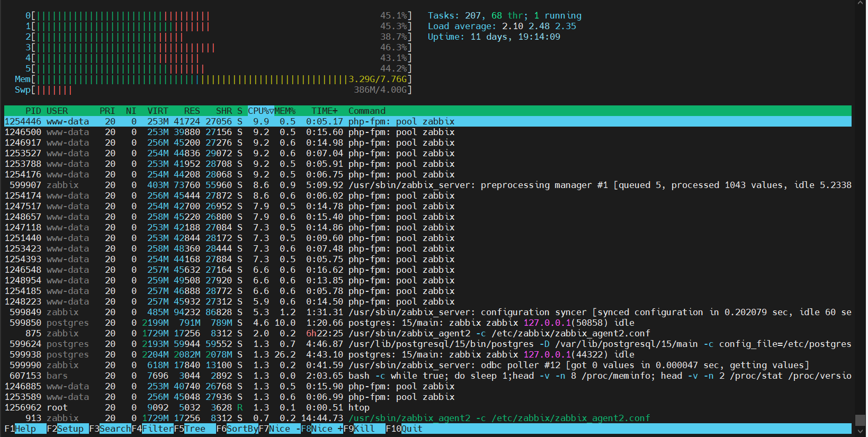Select process row PID 1246500
Image resolution: width=868 pixels, height=437 pixels.
pos(428,132)
